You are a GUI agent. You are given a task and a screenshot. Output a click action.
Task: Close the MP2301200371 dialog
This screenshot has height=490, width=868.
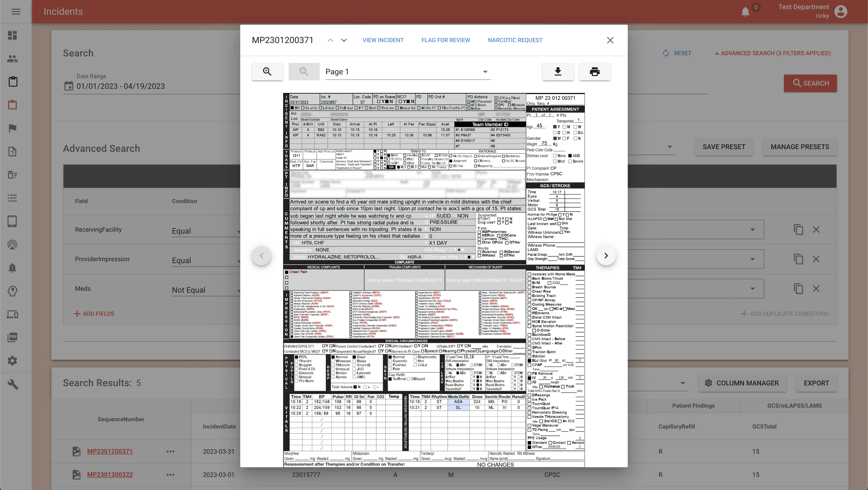click(610, 40)
